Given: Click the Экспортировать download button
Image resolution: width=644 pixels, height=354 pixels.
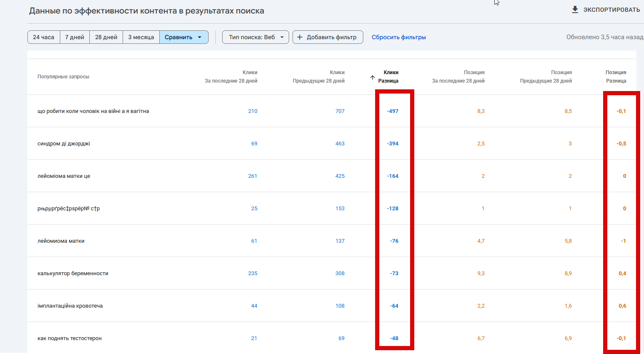Looking at the screenshot, I should 606,10.
